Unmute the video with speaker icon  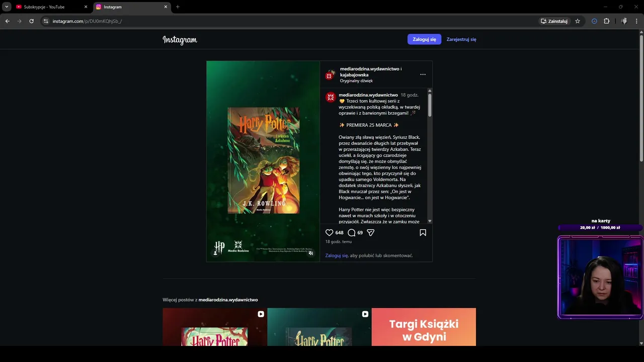(311, 253)
